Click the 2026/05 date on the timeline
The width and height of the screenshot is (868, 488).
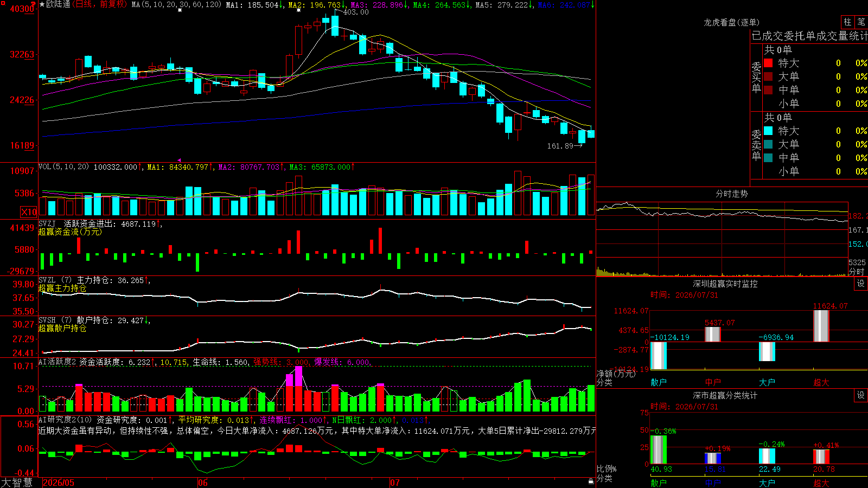point(59,483)
